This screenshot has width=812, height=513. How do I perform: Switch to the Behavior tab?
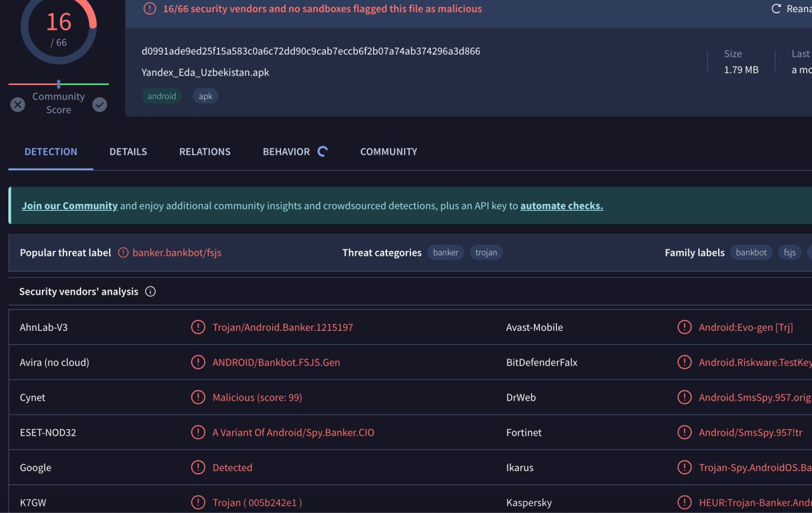click(286, 152)
